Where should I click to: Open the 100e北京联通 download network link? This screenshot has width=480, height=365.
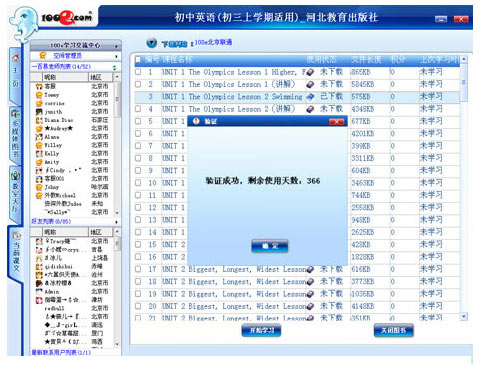point(213,43)
